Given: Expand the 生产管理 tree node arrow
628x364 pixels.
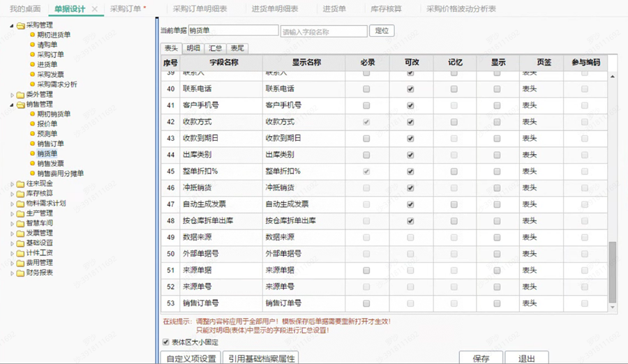Looking at the screenshot, I should [x=12, y=214].
